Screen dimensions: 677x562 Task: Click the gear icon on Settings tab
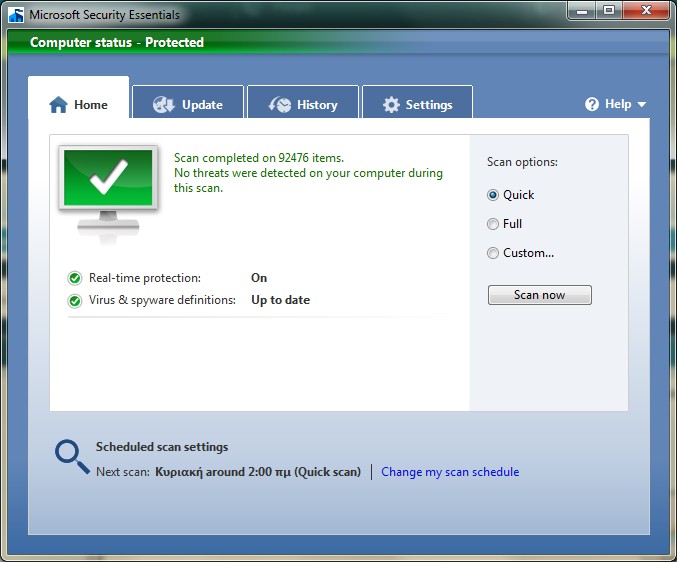tap(391, 104)
